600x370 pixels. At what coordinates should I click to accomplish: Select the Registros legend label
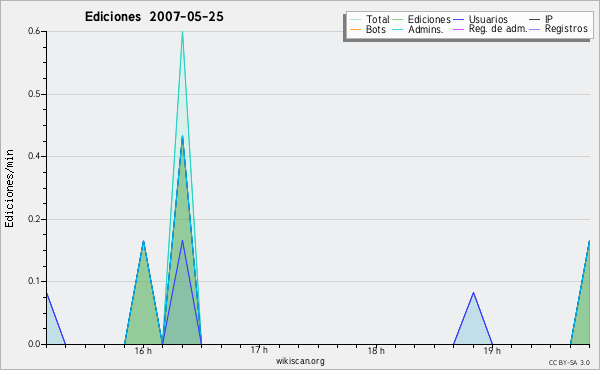566,29
